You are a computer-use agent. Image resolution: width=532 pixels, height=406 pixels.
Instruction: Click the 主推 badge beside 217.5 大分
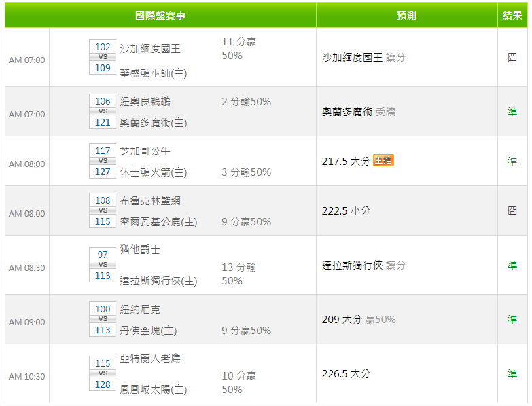click(383, 160)
